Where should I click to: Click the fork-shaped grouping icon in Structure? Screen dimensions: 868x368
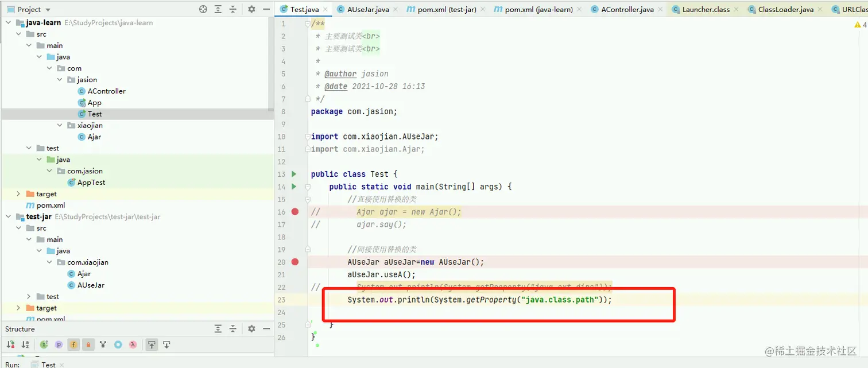(103, 344)
